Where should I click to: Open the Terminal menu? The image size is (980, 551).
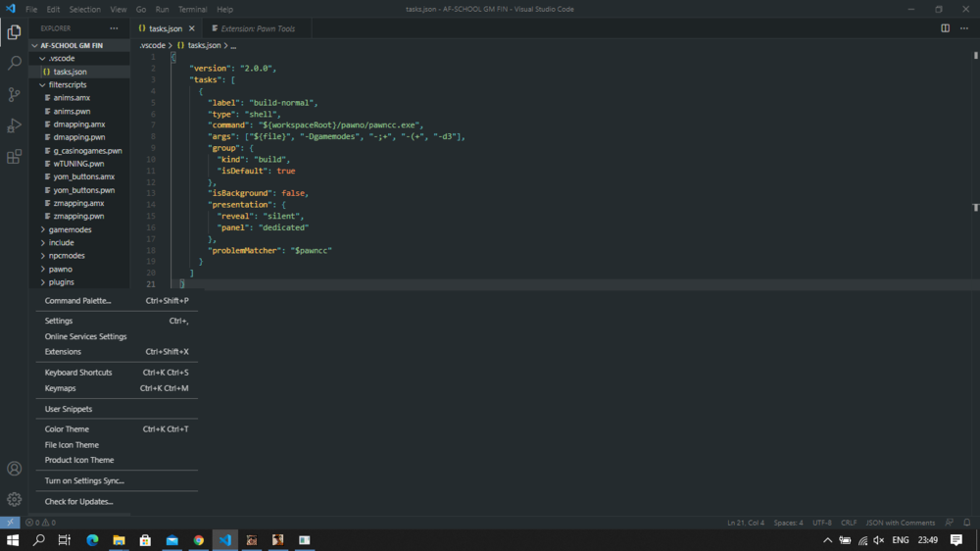[x=192, y=10]
